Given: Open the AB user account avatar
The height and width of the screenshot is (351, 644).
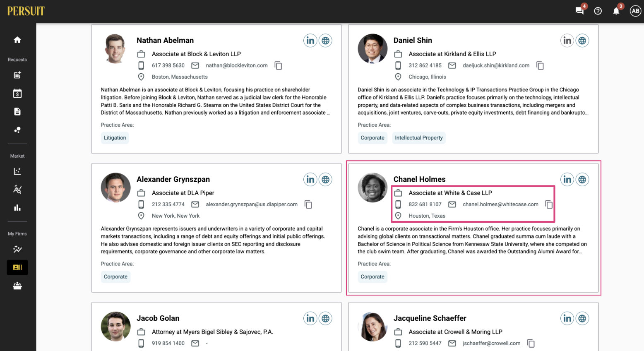Looking at the screenshot, I should [x=635, y=11].
